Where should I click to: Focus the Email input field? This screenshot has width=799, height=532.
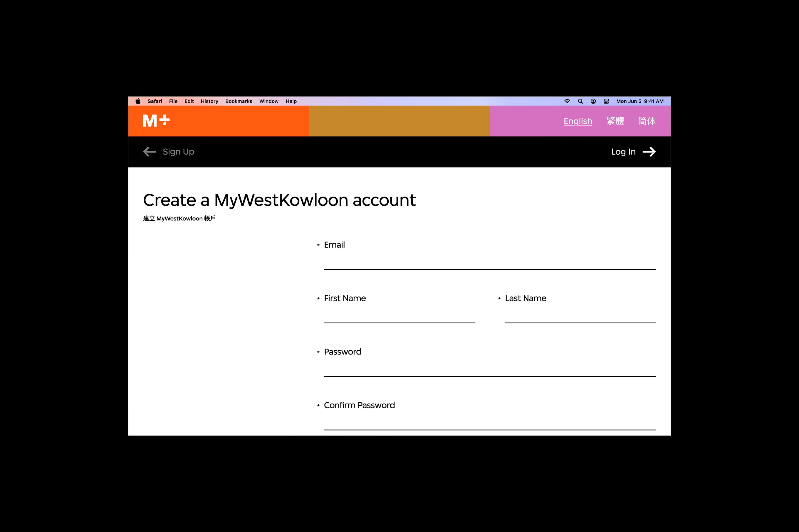click(x=489, y=262)
